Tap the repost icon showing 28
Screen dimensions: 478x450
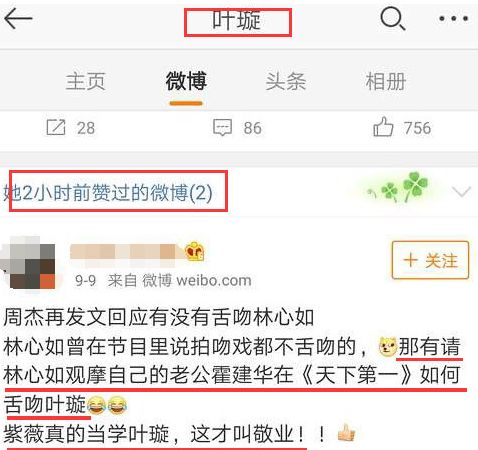(x=56, y=127)
